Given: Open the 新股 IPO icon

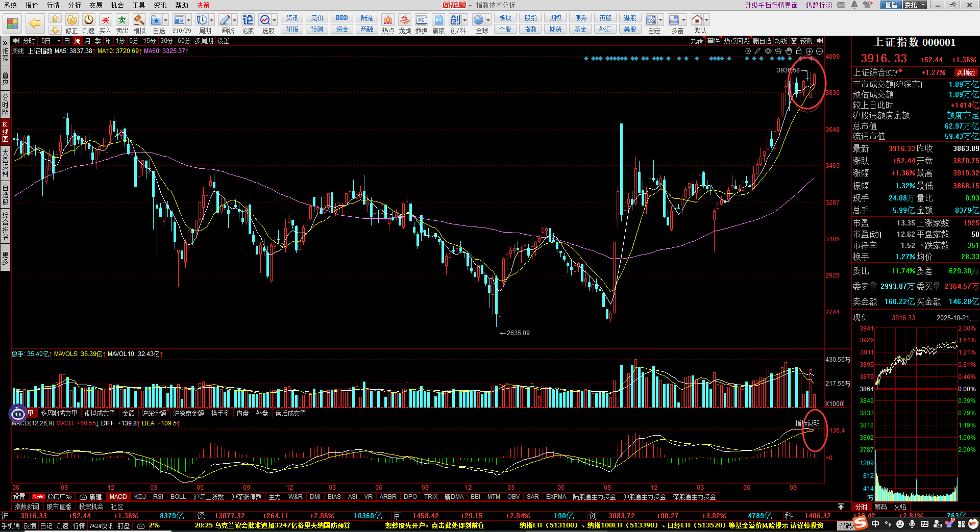Looking at the screenshot, I should (x=439, y=20).
